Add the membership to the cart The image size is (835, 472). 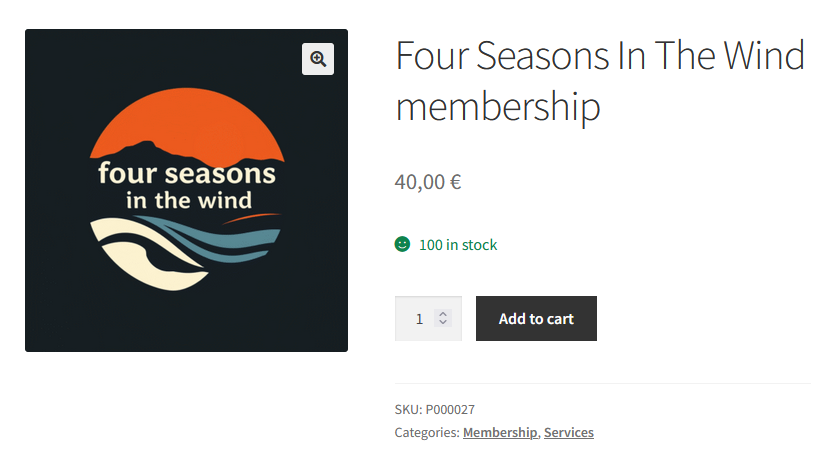pos(536,319)
